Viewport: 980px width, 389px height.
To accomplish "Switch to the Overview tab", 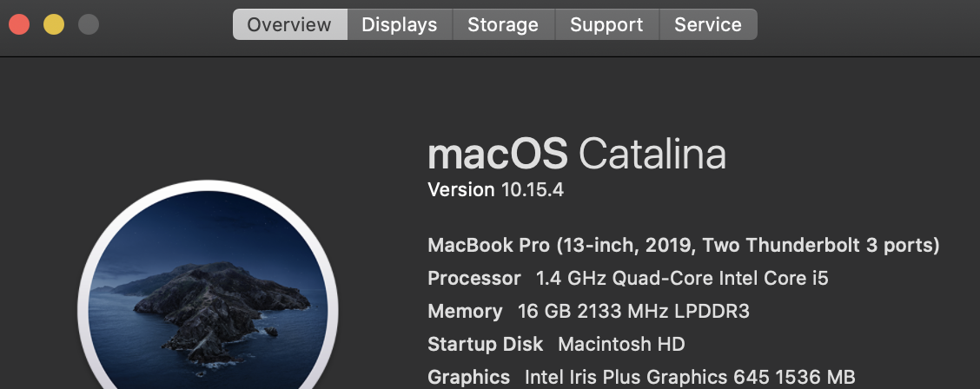I will point(289,24).
